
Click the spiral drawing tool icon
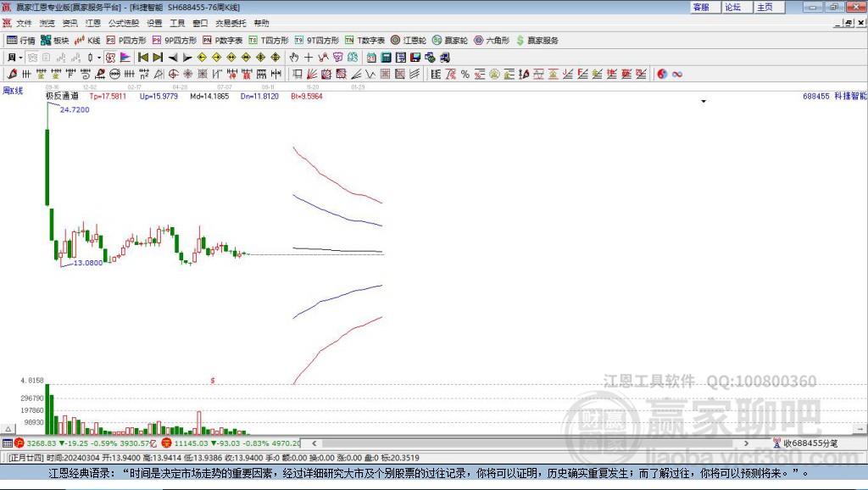pyautogui.click(x=85, y=74)
